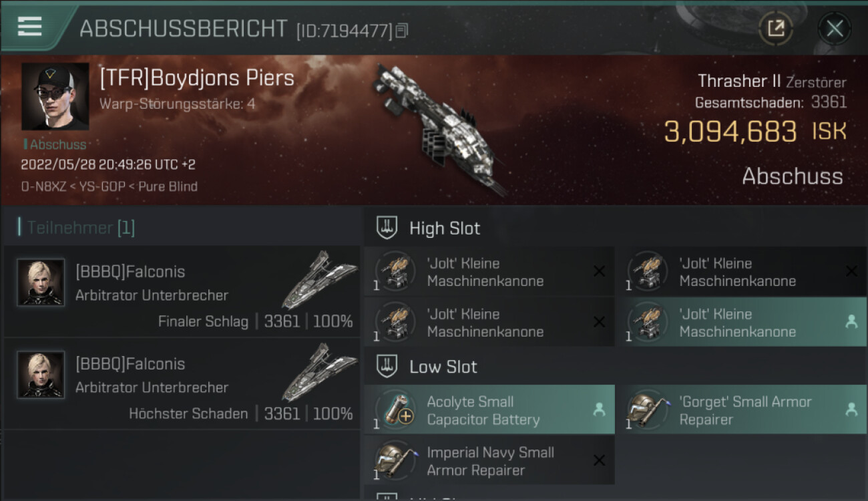Click the system location O-N8XZ link

point(43,186)
